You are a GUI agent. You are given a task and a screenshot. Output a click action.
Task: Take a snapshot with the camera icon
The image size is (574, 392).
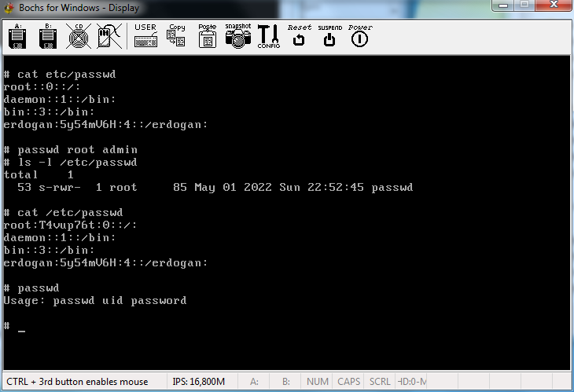(x=237, y=36)
